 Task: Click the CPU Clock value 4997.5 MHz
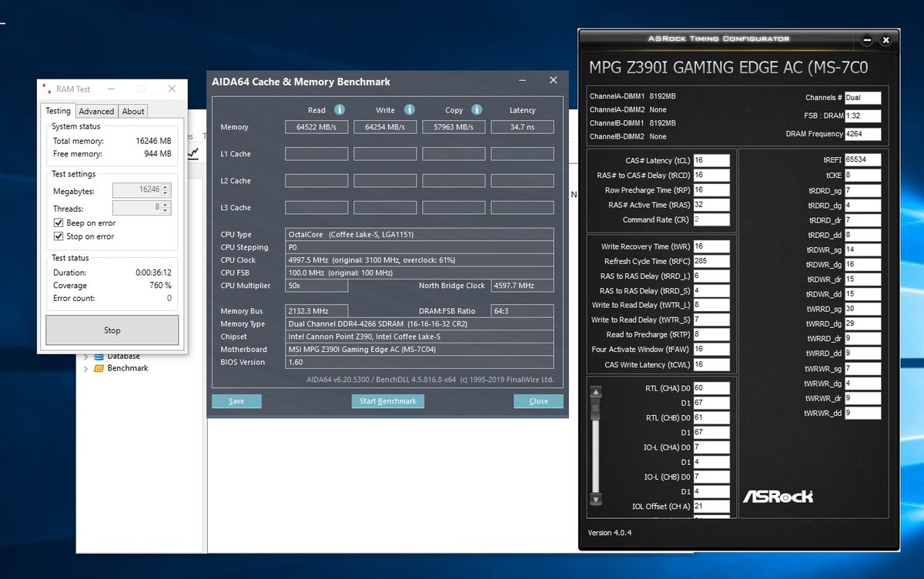tap(419, 259)
